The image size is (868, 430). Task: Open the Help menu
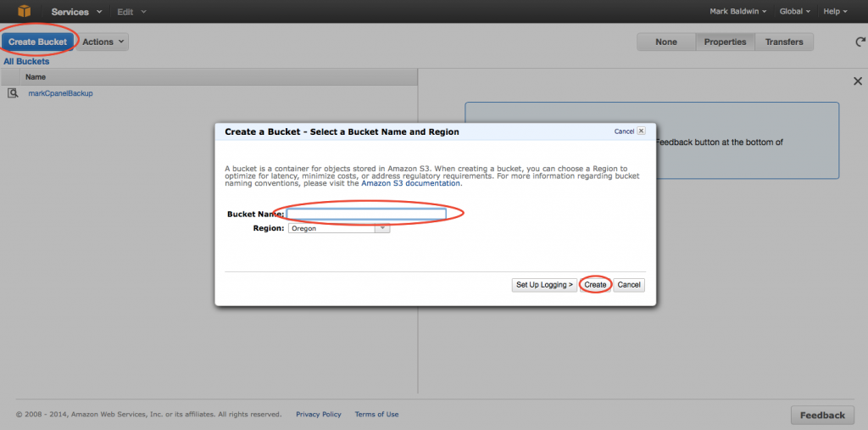(835, 11)
